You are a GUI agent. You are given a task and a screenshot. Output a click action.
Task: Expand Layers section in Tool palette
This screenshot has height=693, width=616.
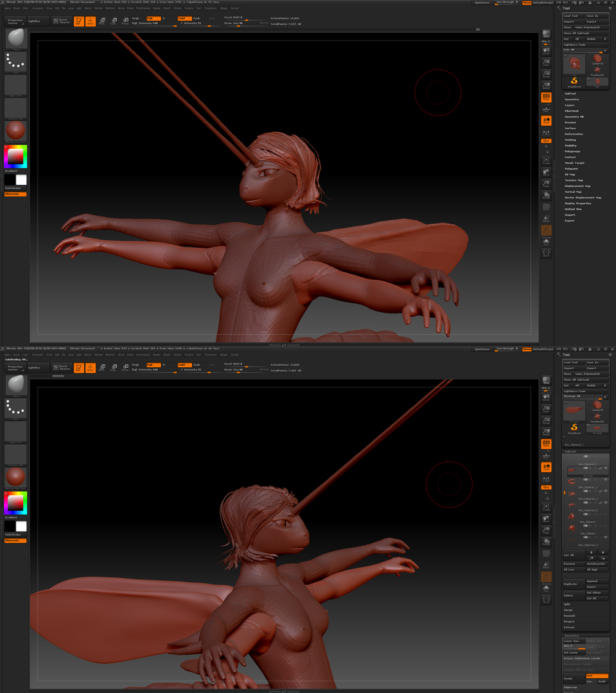pyautogui.click(x=570, y=105)
